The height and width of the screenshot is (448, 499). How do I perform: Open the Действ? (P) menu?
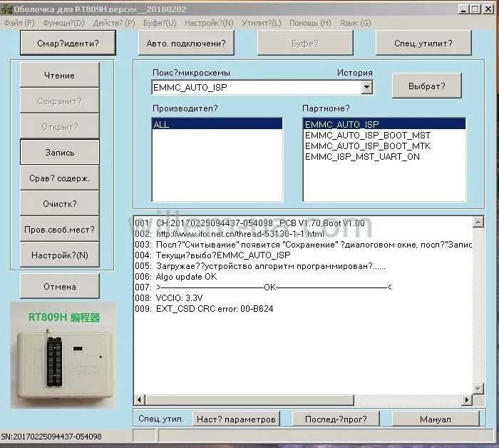[114, 23]
